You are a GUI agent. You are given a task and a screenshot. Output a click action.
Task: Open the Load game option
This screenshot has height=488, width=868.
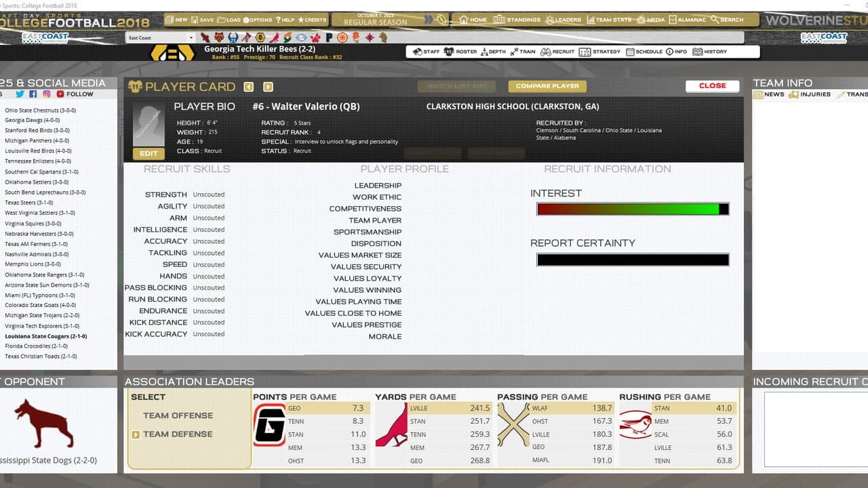(229, 20)
